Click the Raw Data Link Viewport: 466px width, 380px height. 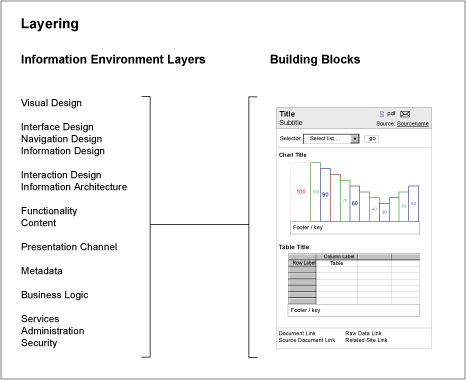coord(363,333)
